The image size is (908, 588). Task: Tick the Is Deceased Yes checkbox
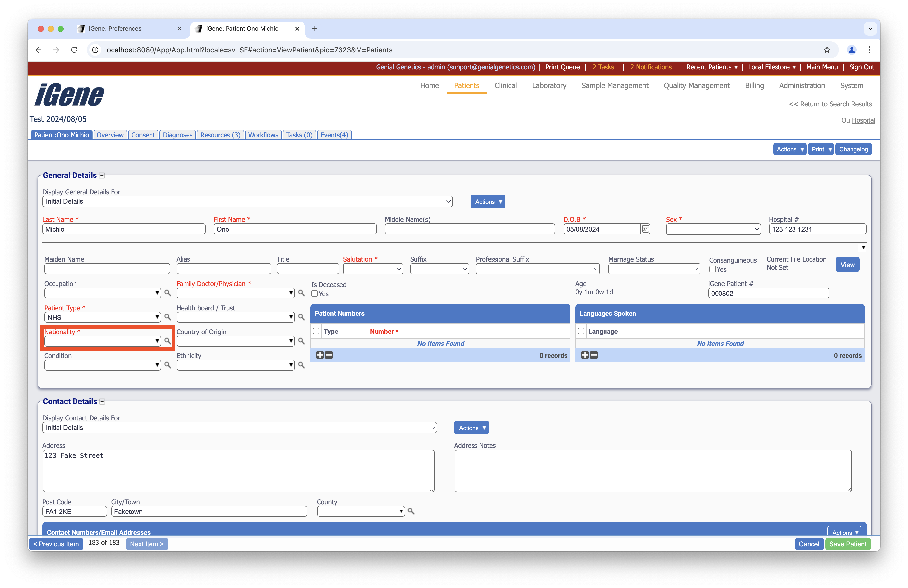pyautogui.click(x=315, y=294)
